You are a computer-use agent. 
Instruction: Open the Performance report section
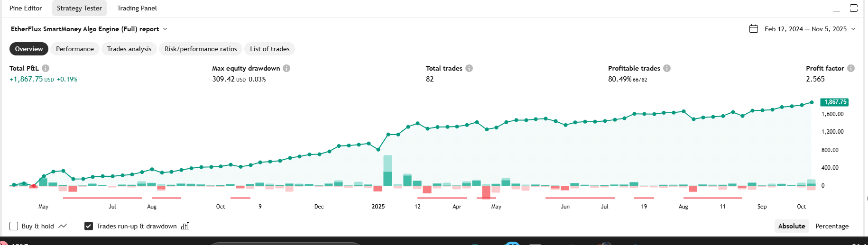coord(75,49)
